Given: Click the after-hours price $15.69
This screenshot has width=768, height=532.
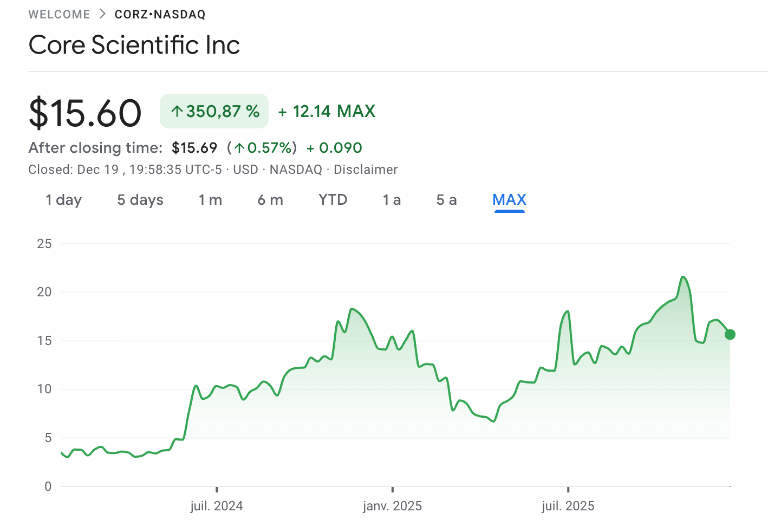Looking at the screenshot, I should [x=194, y=148].
